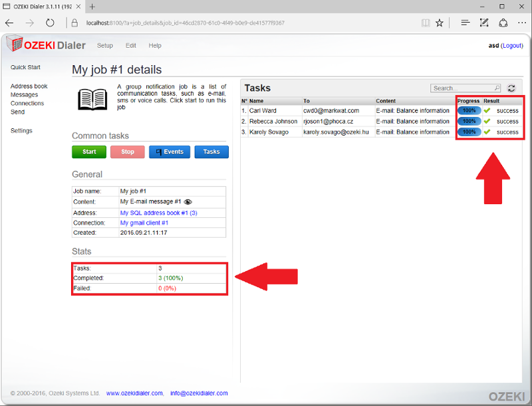Open Address book in the sidebar

coord(29,86)
